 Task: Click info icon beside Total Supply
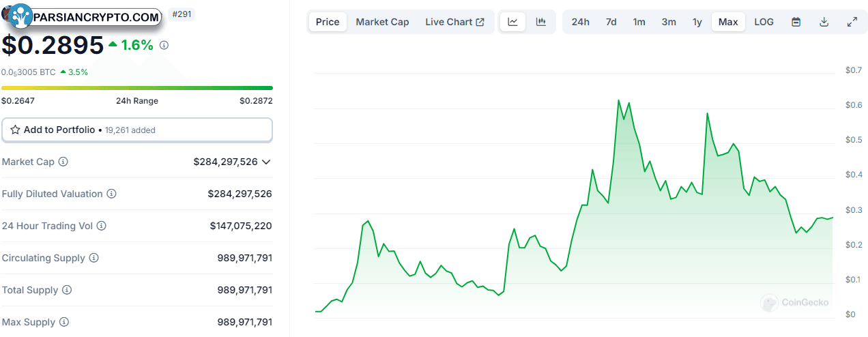(x=67, y=290)
